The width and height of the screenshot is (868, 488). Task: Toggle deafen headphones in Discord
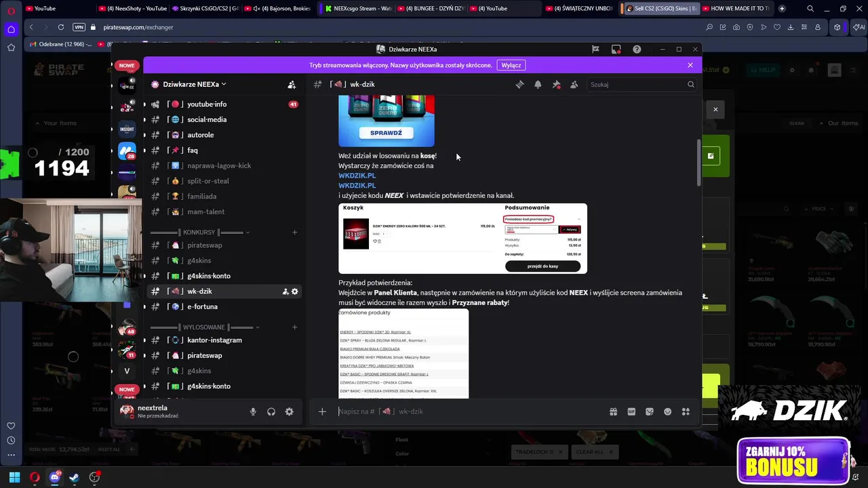pos(271,411)
